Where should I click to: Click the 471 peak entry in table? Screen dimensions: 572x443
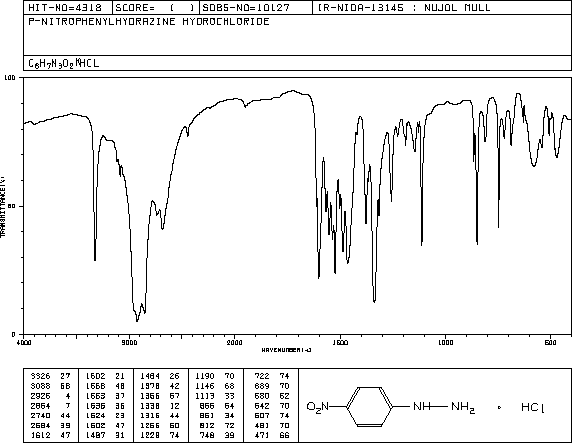coord(272,435)
